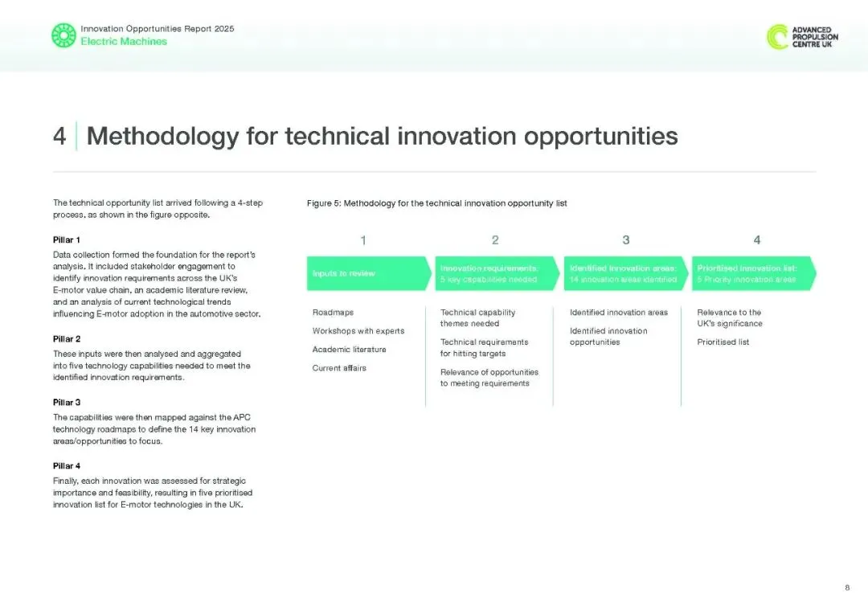Click step number 1 above the diagram
Image resolution: width=868 pixels, height=614 pixels.
[363, 240]
